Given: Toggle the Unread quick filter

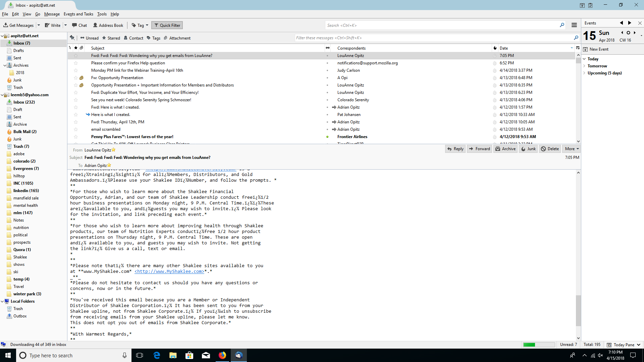Looking at the screenshot, I should coord(90,38).
